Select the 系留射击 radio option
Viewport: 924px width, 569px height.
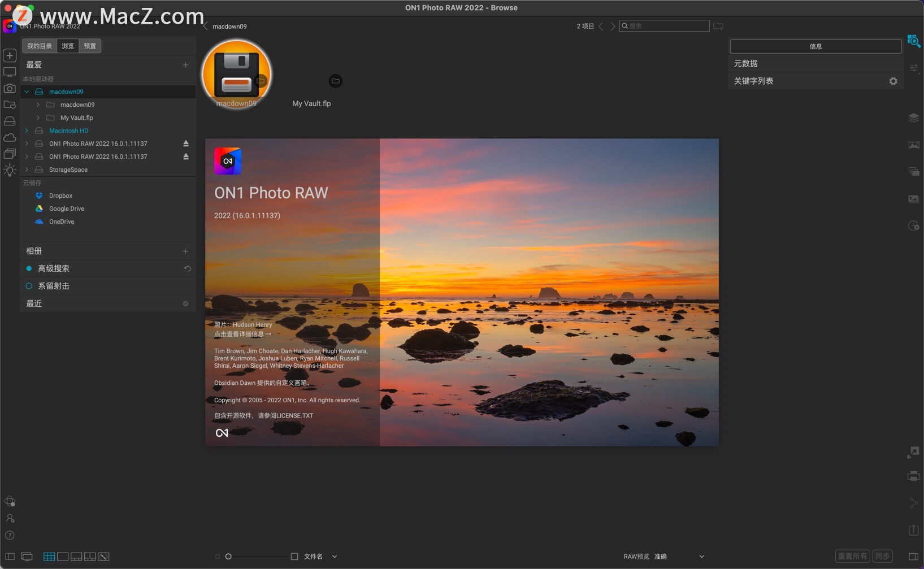click(29, 286)
